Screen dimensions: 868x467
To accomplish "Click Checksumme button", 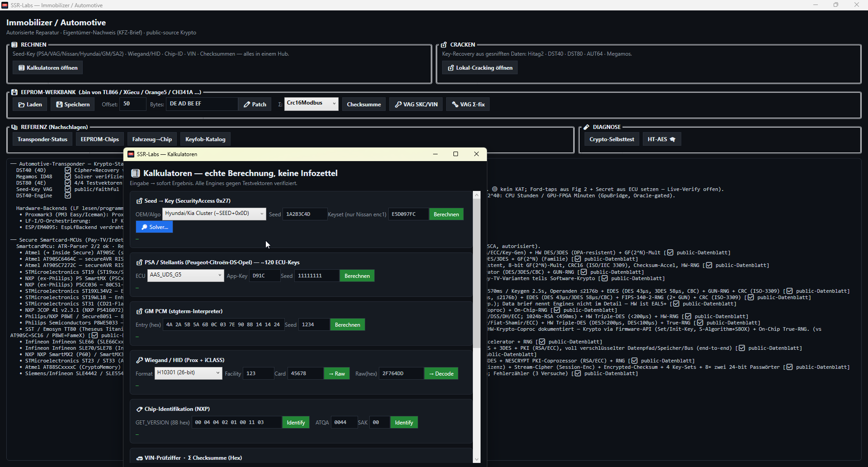I will click(x=364, y=105).
